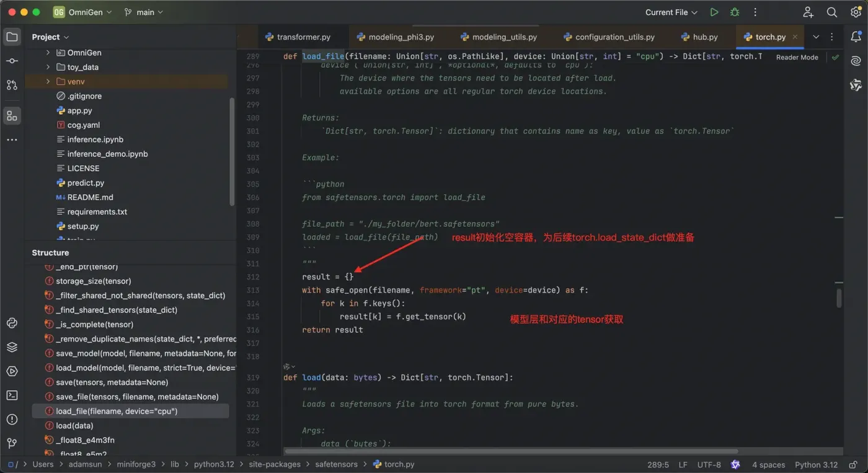Open the Notifications bell icon
The height and width of the screenshot is (473, 868).
tap(856, 37)
